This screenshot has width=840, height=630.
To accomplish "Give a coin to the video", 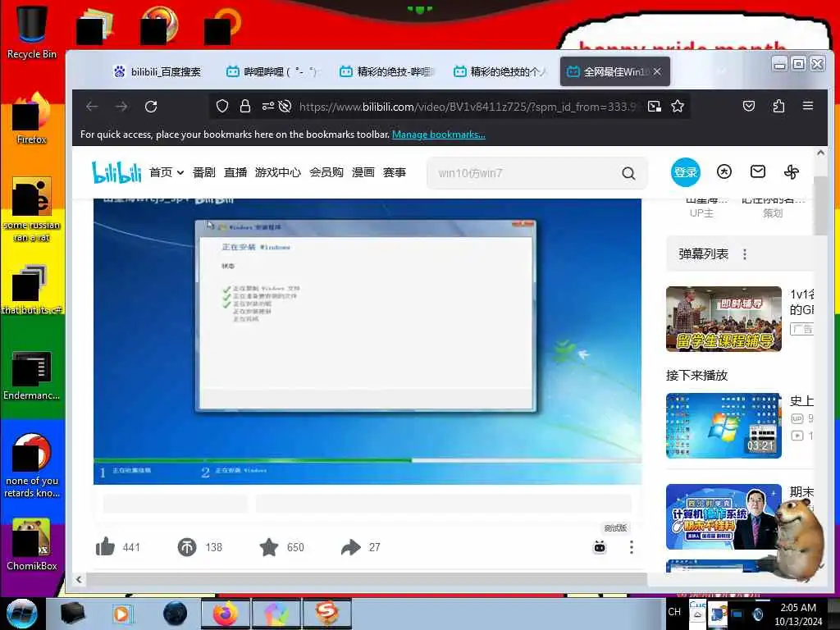I will (187, 547).
